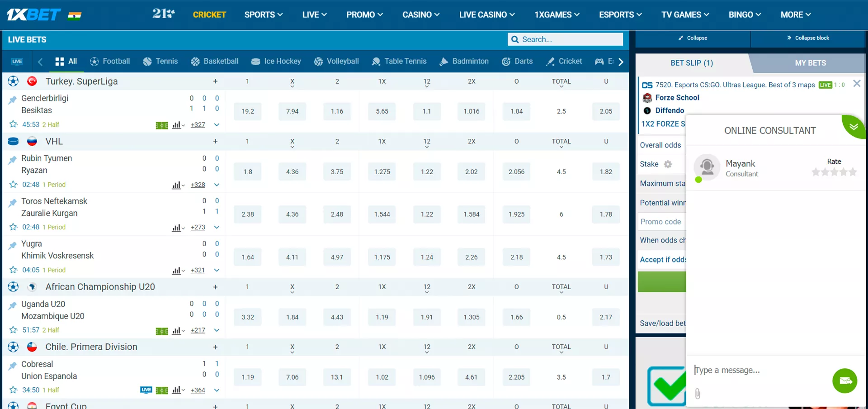
Task: Click the stake settings gear icon
Action: [668, 164]
